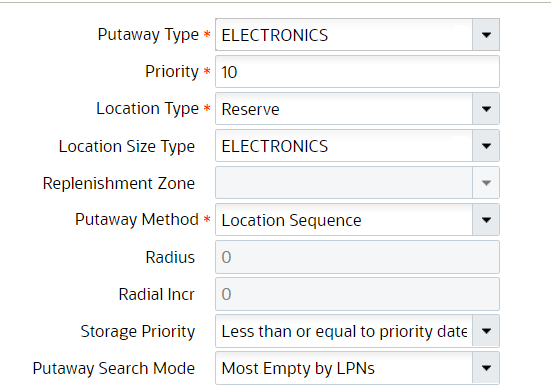Image resolution: width=551 pixels, height=391 pixels.
Task: Expand the Putaway Method dropdown arrow
Action: [x=486, y=220]
